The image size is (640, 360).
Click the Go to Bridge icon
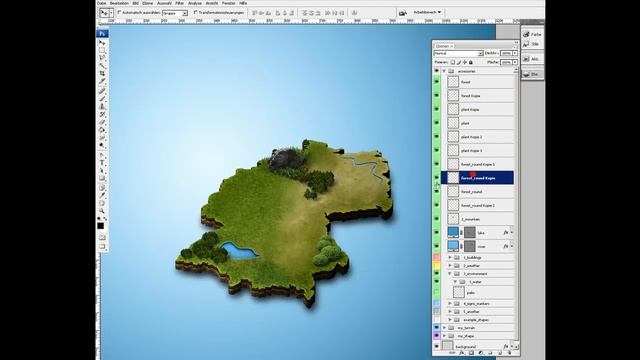point(402,13)
